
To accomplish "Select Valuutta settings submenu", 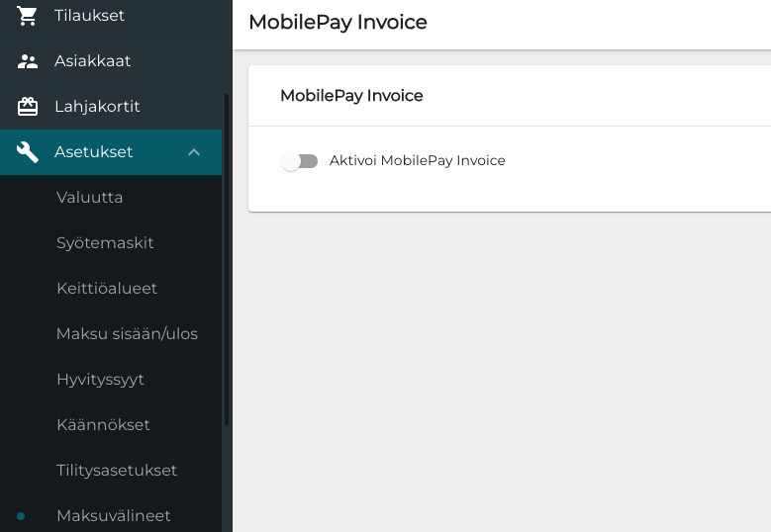I will (89, 198).
